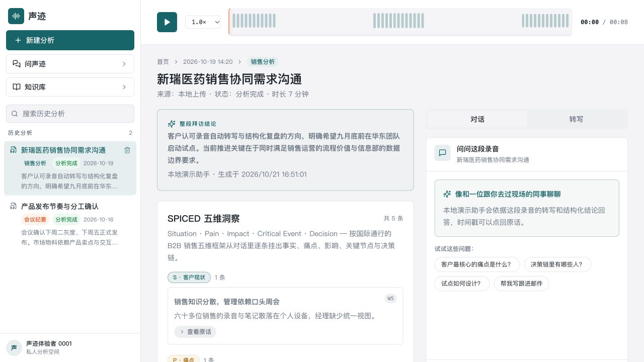The height and width of the screenshot is (362, 644).
Task: Click audio file icon of 产品发布节奏与分工确认
Action: (14, 206)
